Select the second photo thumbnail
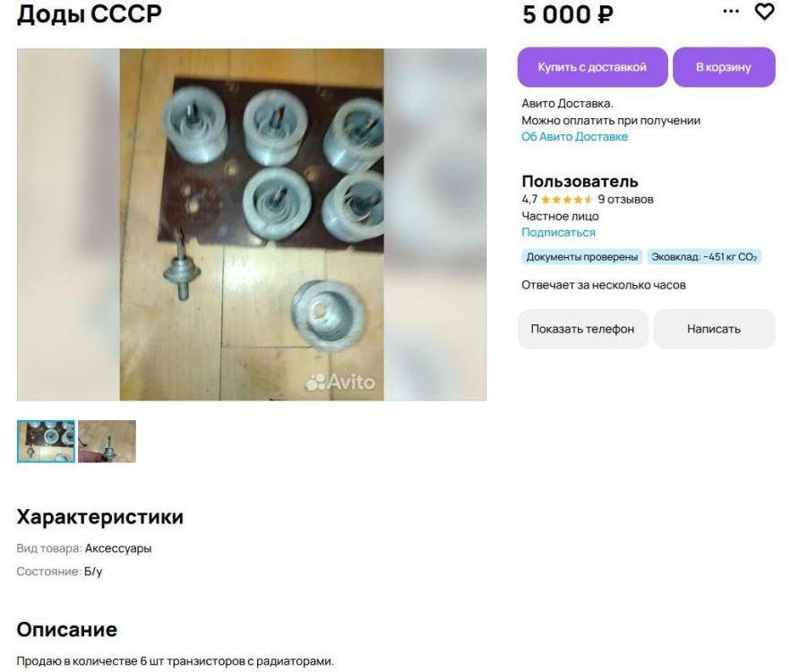Image resolution: width=791 pixels, height=672 pixels. pyautogui.click(x=107, y=442)
